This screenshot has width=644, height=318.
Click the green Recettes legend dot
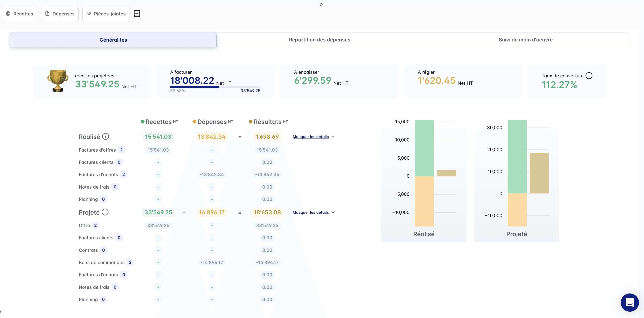click(x=142, y=122)
